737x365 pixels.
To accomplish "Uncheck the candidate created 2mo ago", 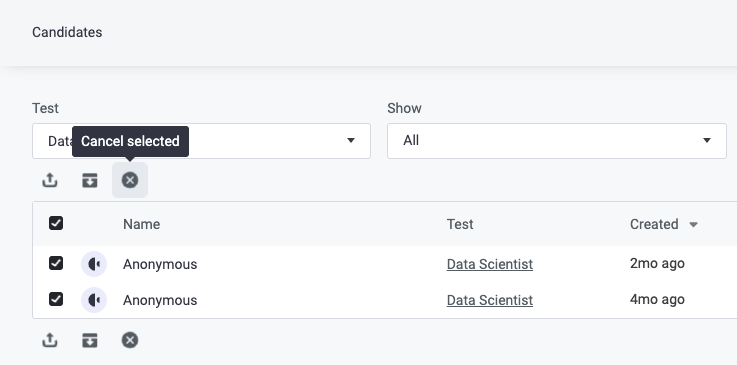I will [56, 263].
